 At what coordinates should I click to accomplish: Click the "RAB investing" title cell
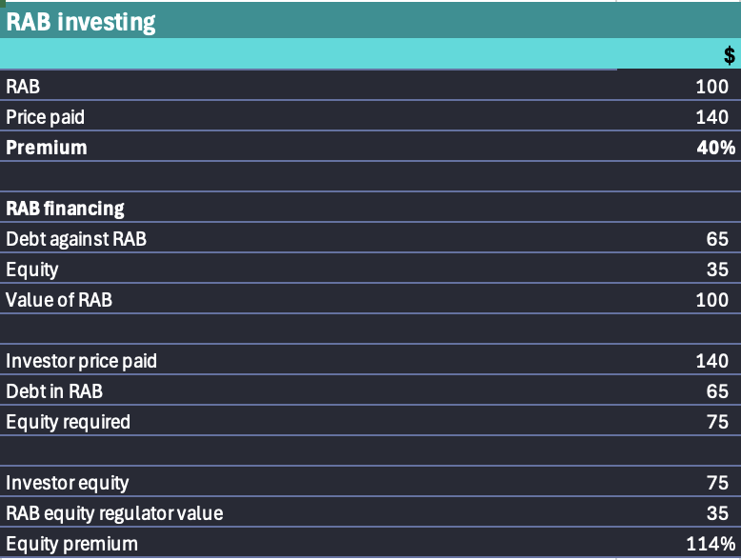point(81,22)
